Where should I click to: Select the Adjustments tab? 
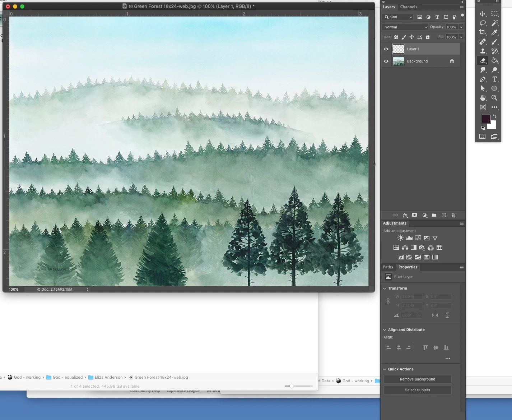coord(395,223)
